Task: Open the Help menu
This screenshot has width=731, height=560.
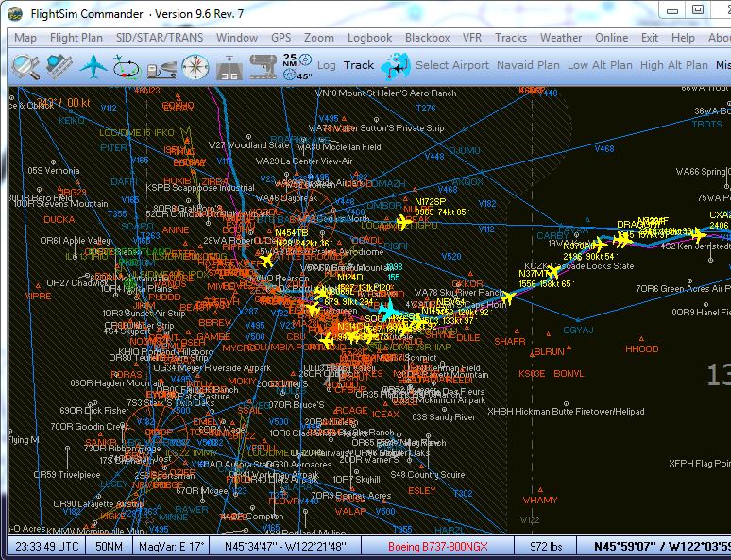Action: 683,38
